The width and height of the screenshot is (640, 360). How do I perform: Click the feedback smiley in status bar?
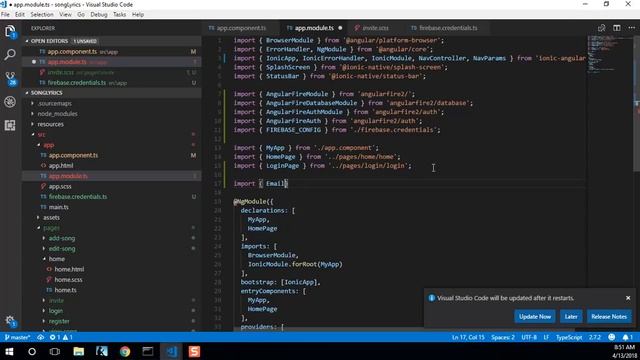coord(611,337)
